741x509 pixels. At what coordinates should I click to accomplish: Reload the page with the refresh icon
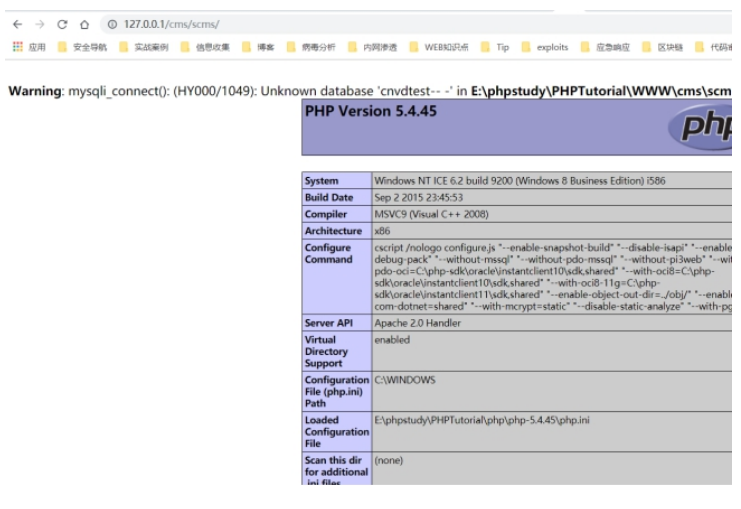[62, 24]
